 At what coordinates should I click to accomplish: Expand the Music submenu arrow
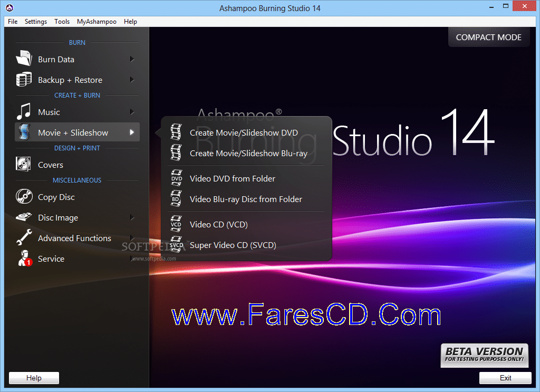(132, 112)
